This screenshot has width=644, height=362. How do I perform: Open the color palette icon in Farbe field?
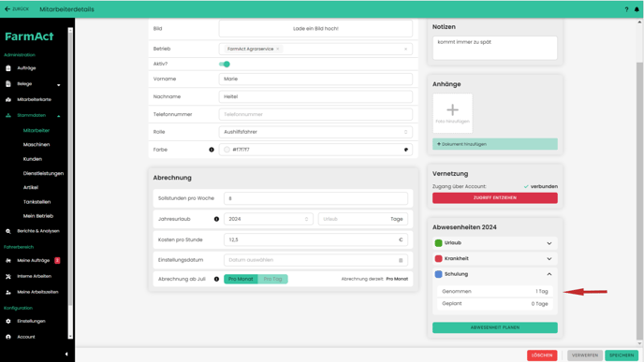click(406, 150)
